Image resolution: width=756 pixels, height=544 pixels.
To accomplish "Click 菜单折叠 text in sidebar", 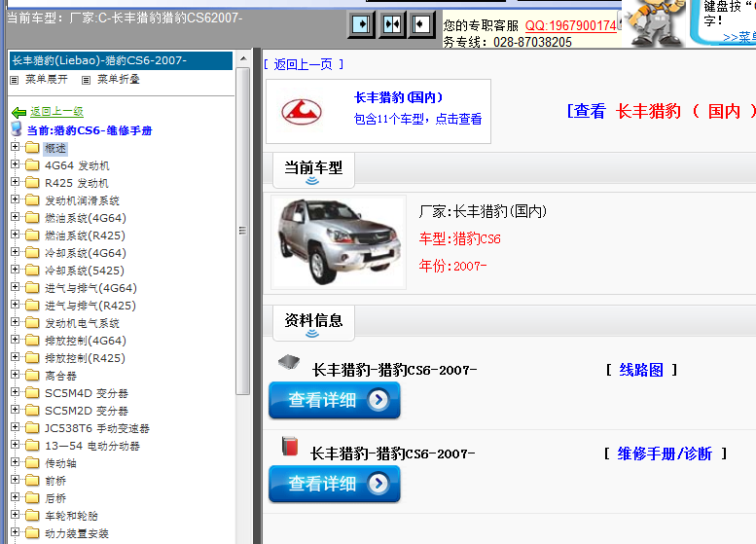I will [118, 80].
